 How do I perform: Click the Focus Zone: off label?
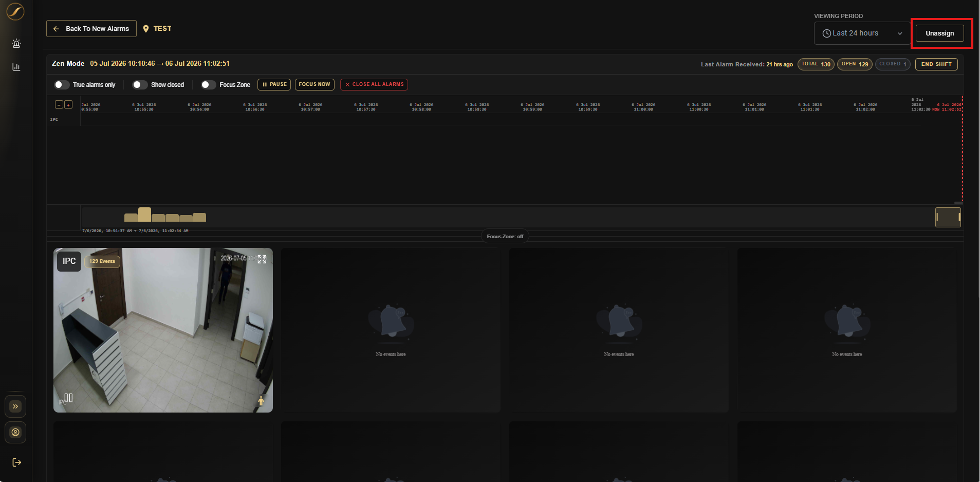pos(505,237)
